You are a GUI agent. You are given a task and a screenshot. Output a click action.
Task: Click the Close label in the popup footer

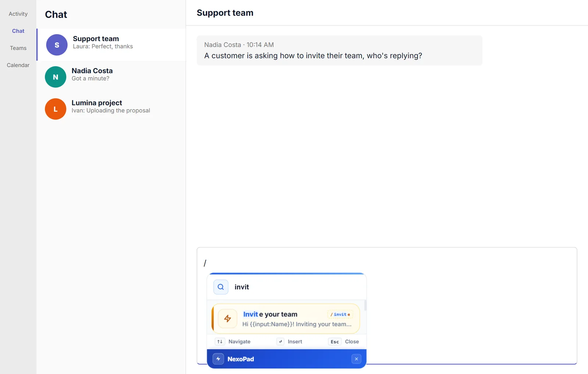[352, 342]
